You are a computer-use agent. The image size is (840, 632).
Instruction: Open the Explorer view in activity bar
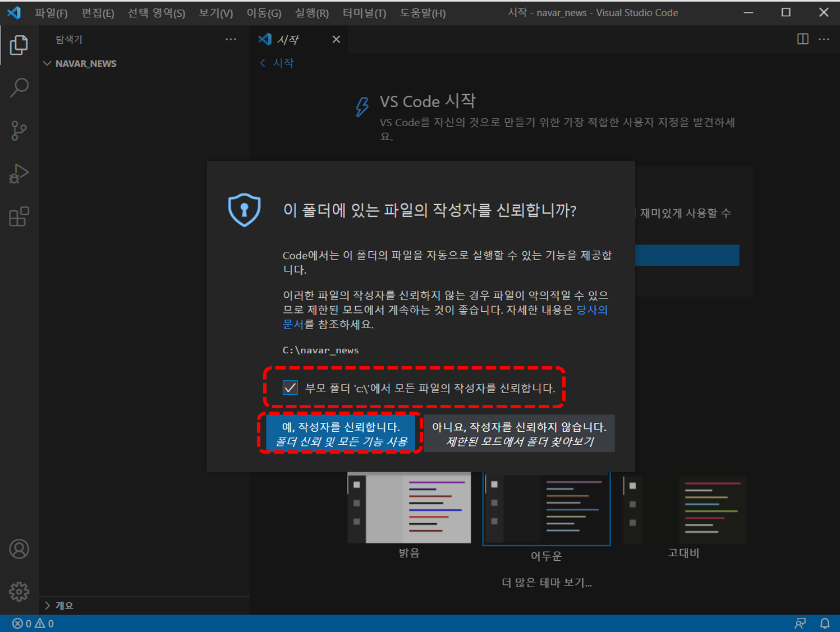tap(19, 45)
